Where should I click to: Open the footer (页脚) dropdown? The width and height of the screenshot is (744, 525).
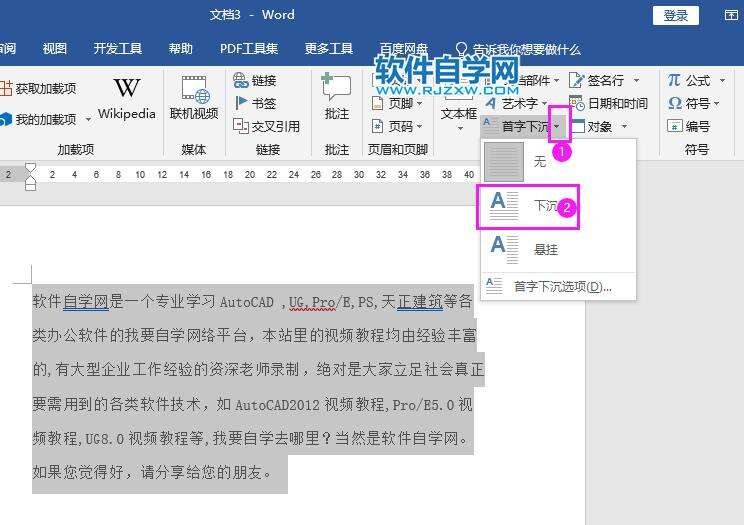tap(397, 103)
